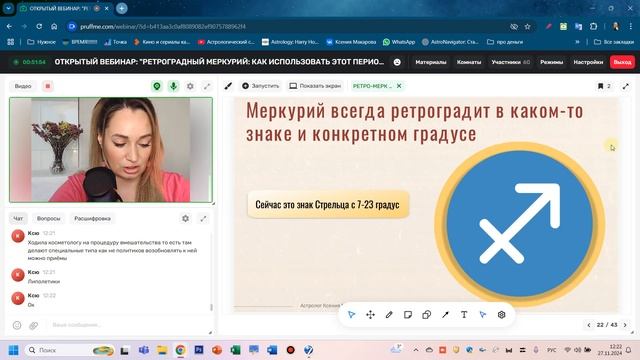Image resolution: width=640 pixels, height=360 pixels.
Task: Select the pointer tool in whiteboard toolbar
Action: 351,315
